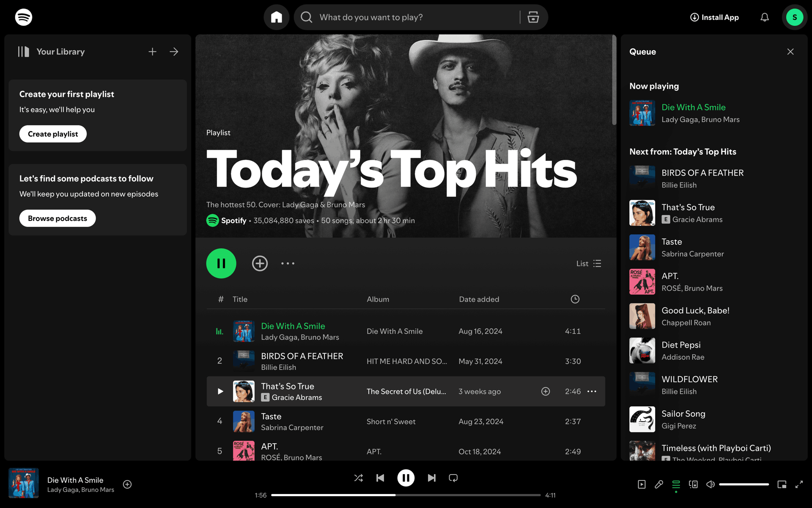This screenshot has width=812, height=508.
Task: Select Sailor Song in queue
Action: tap(683, 414)
